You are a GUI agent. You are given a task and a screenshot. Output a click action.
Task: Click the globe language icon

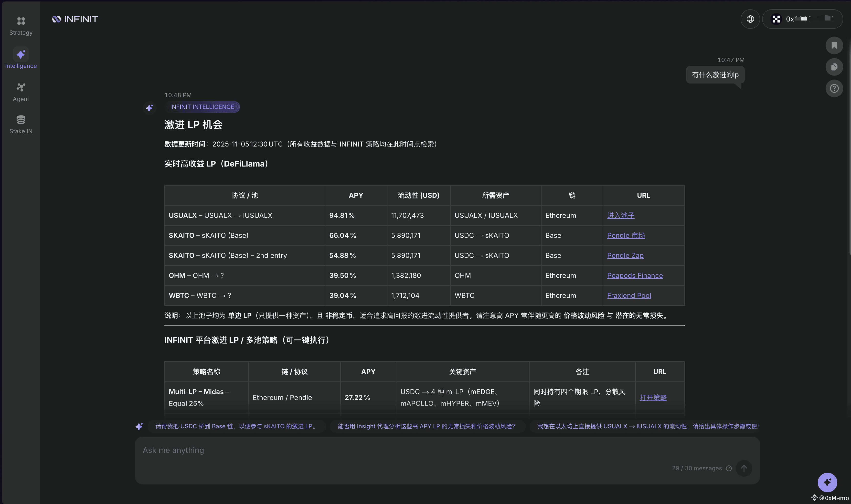point(750,19)
